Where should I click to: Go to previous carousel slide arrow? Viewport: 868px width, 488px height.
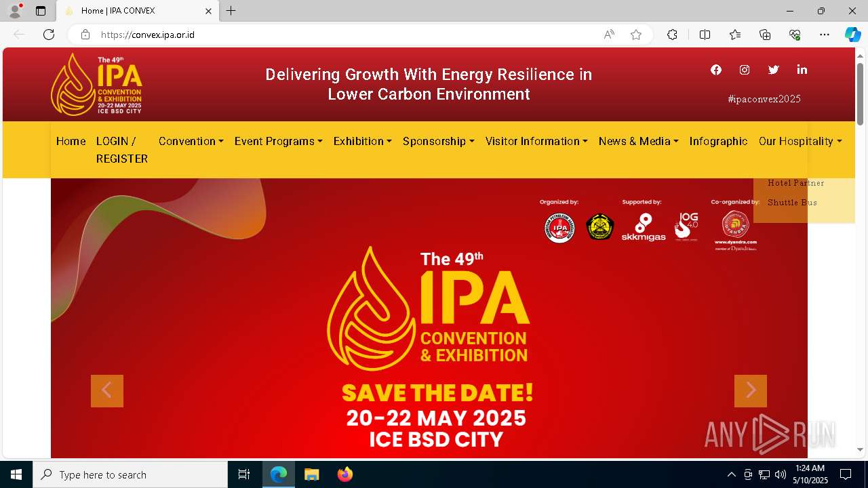(107, 391)
